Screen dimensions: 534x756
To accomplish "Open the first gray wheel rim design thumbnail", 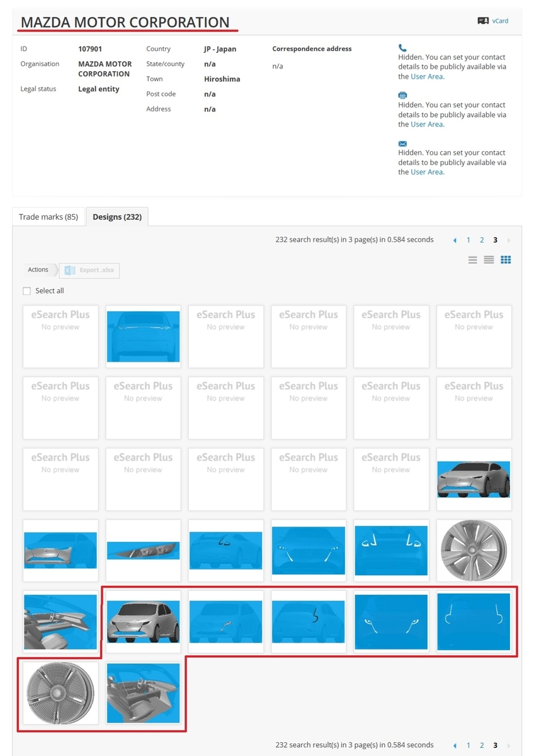I will click(x=474, y=551).
